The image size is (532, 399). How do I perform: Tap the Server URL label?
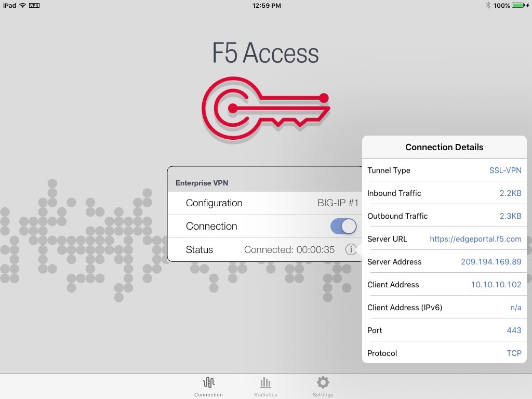(x=387, y=239)
